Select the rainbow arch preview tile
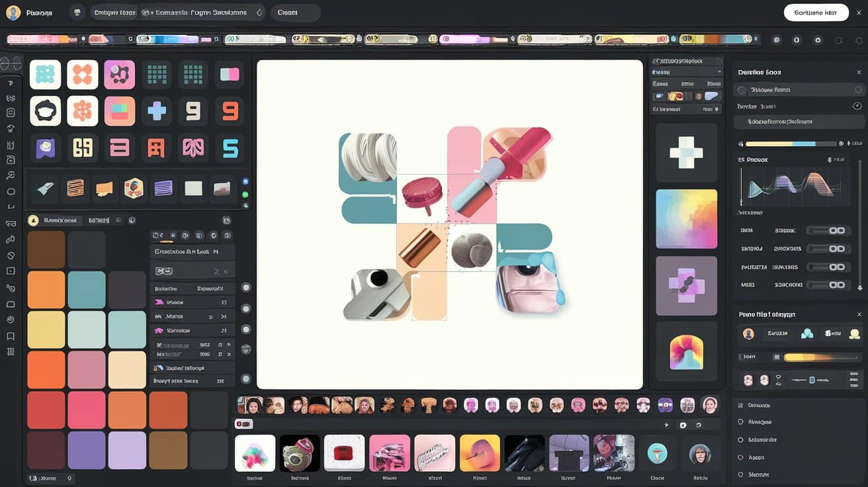This screenshot has height=487, width=868. [686, 351]
